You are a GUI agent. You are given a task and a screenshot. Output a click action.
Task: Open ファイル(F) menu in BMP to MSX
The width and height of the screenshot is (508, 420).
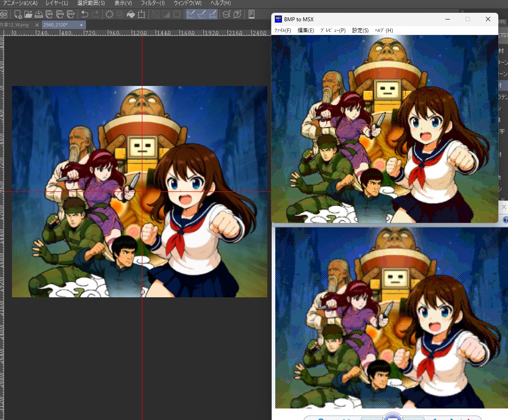pos(282,31)
